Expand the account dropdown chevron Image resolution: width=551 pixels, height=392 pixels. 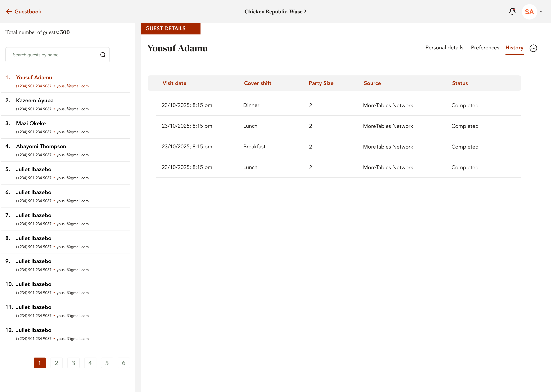(541, 12)
